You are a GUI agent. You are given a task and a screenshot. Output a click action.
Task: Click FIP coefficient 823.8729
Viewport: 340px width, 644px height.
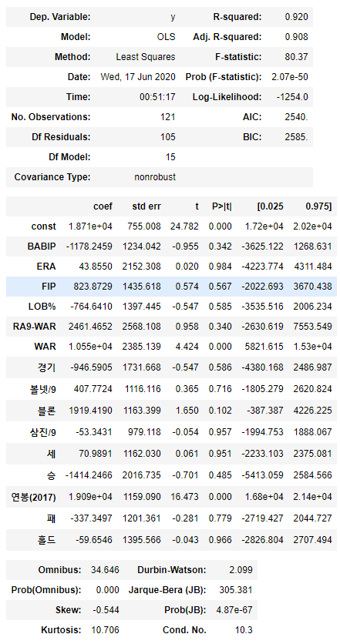95,287
